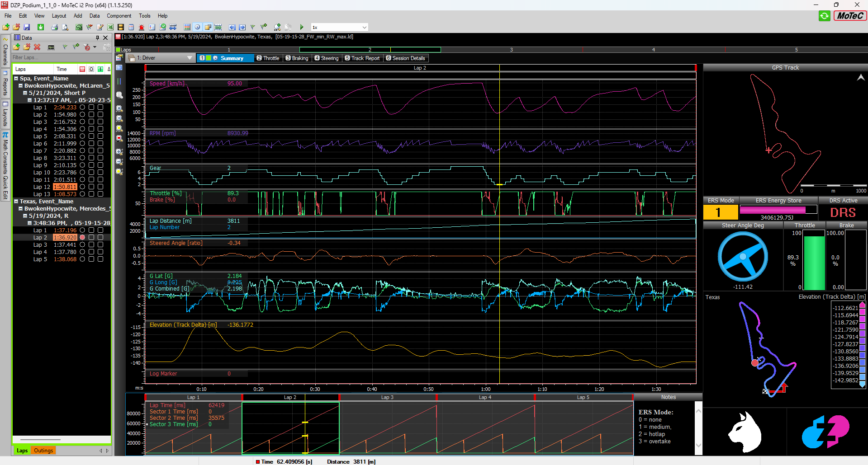Open the Braking worksheet tab
The height and width of the screenshot is (465, 868).
click(297, 58)
